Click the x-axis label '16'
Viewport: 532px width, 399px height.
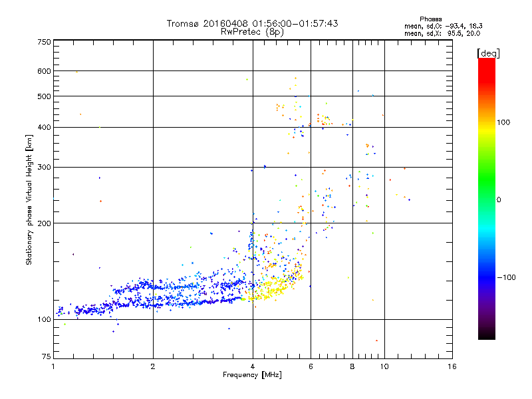pos(452,366)
